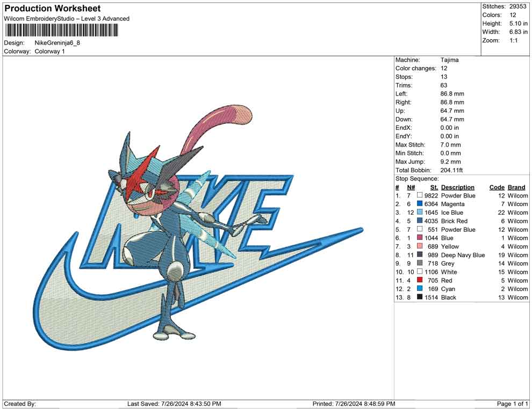Click the Min Stitch value '0.0 mm'

coord(450,153)
